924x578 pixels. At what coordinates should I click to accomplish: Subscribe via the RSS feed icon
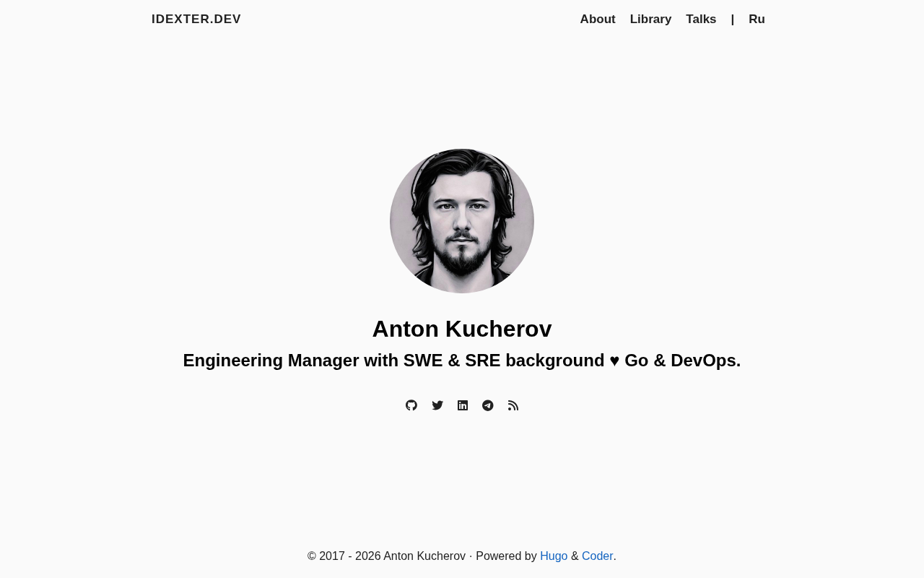[513, 405]
